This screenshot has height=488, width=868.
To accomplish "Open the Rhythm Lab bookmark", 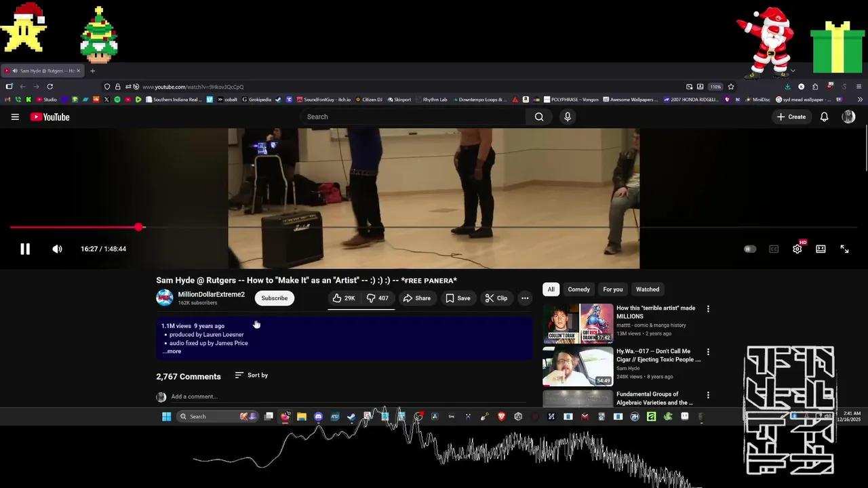I will coord(431,100).
